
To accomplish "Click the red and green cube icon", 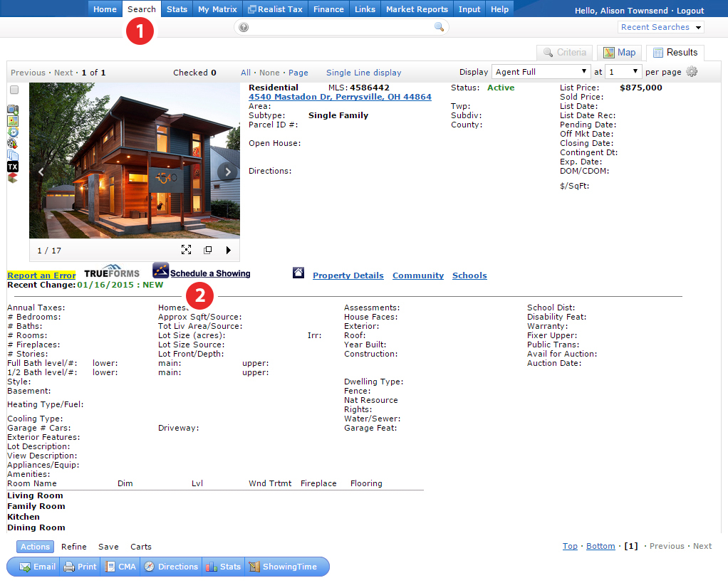I will (x=13, y=178).
